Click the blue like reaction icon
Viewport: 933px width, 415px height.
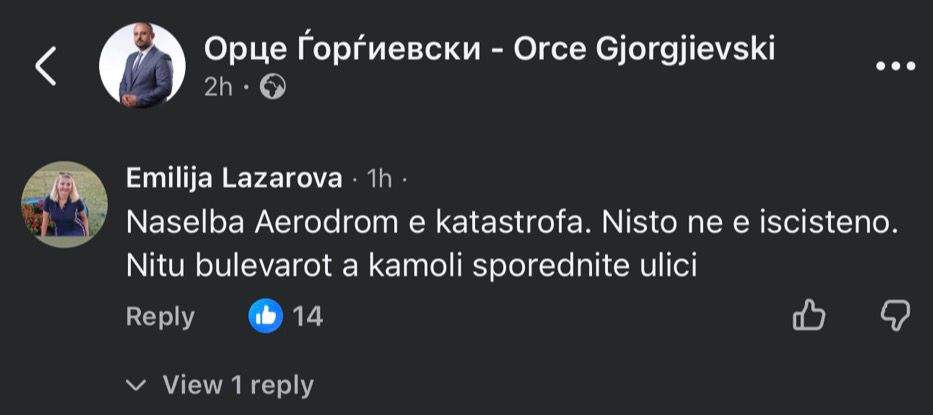pos(265,317)
